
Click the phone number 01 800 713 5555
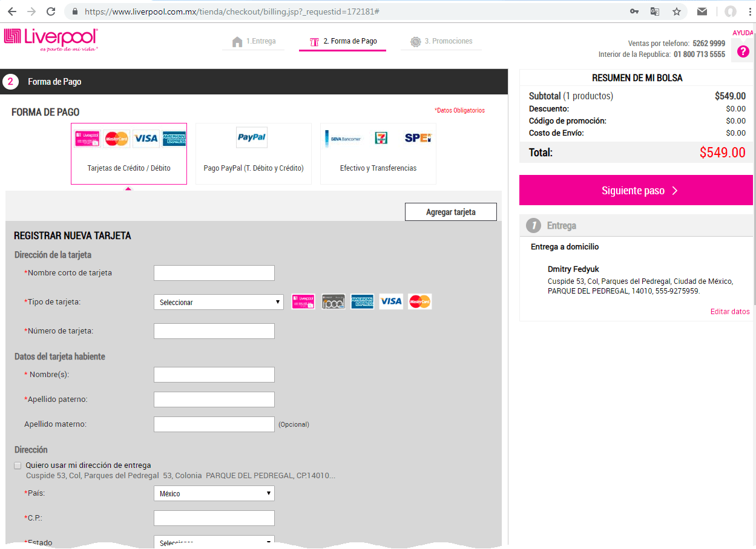tap(699, 54)
